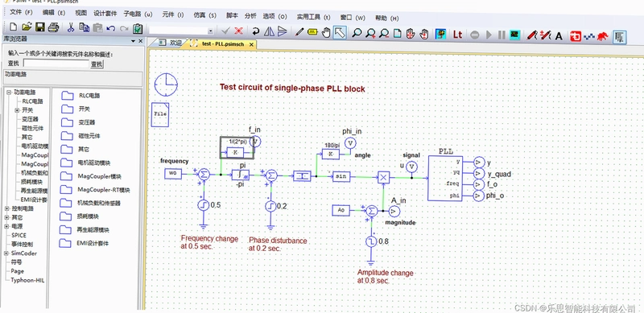This screenshot has width=644, height=313.
Task: Click the Cut scissors icon
Action: pyautogui.click(x=71, y=27)
